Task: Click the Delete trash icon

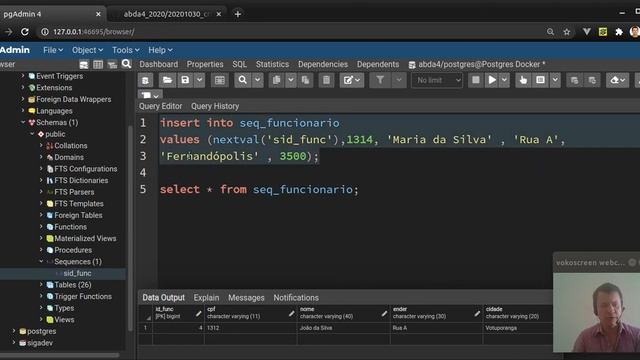Action: (326, 80)
